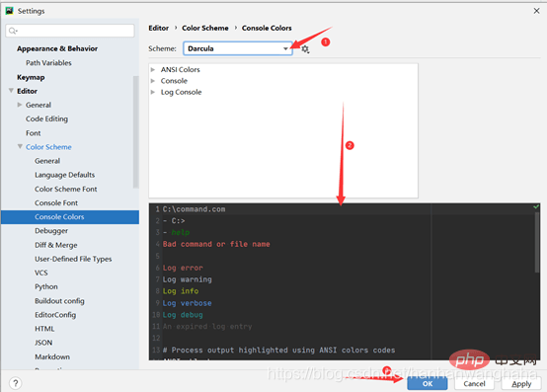The height and width of the screenshot is (392, 547).
Task: Click the help question mark icon
Action: click(x=15, y=383)
